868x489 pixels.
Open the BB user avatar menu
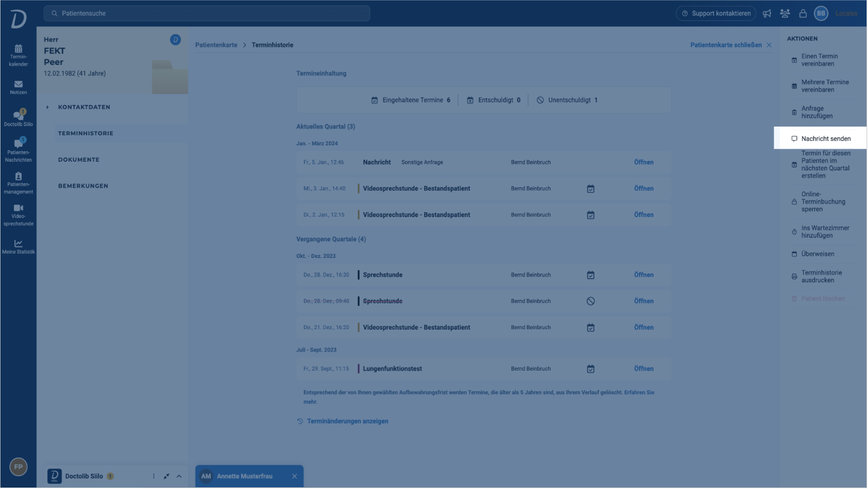point(822,13)
